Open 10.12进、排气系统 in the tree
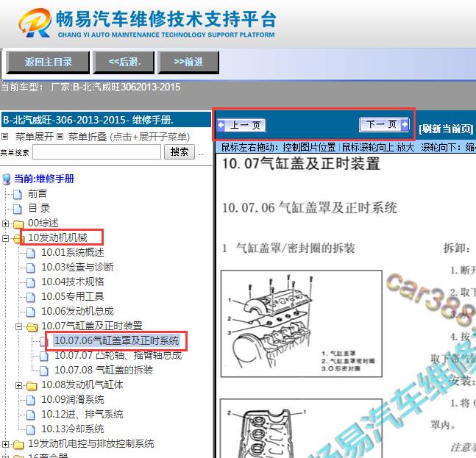This screenshot has height=458, width=476. pos(82,414)
